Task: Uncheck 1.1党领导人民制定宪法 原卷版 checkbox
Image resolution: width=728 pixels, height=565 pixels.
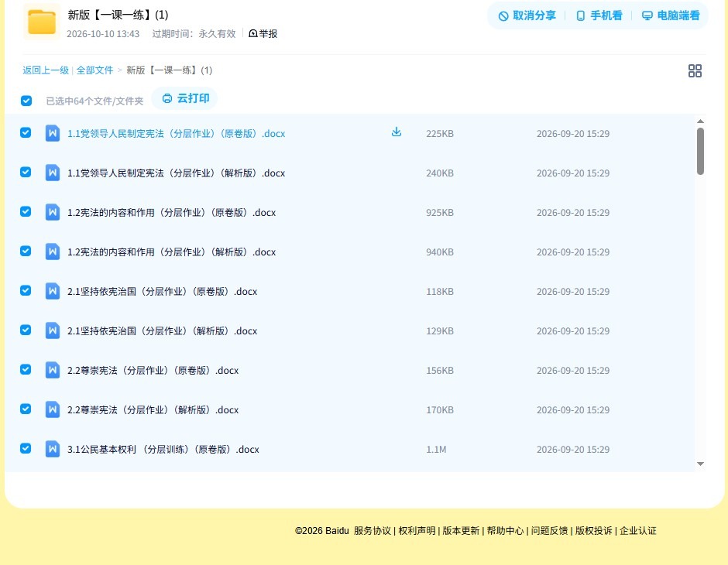Action: [26, 132]
